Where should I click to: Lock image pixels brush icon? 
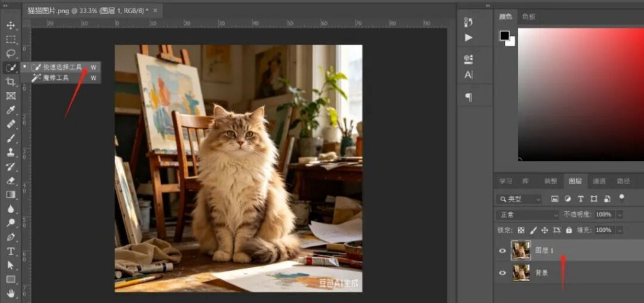click(533, 230)
